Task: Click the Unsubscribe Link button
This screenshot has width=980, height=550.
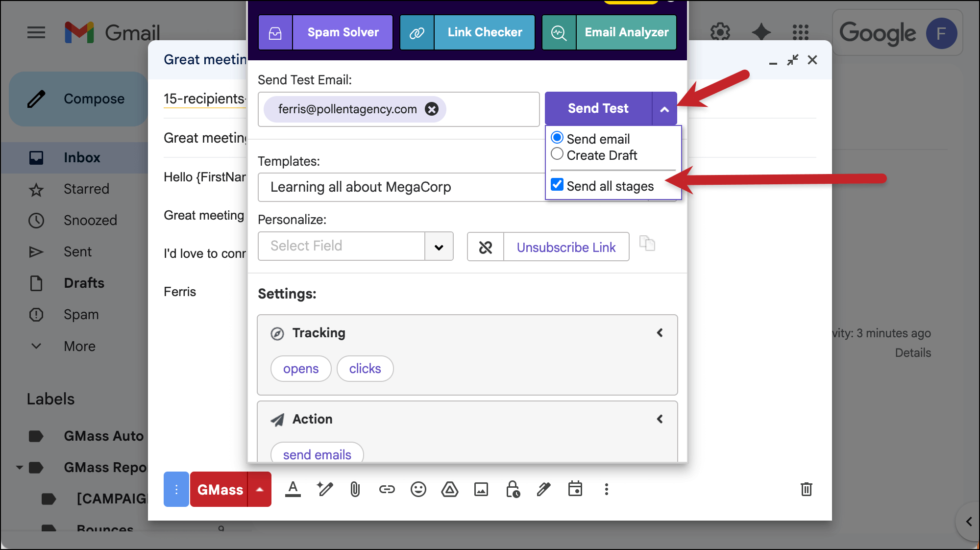Action: click(566, 247)
